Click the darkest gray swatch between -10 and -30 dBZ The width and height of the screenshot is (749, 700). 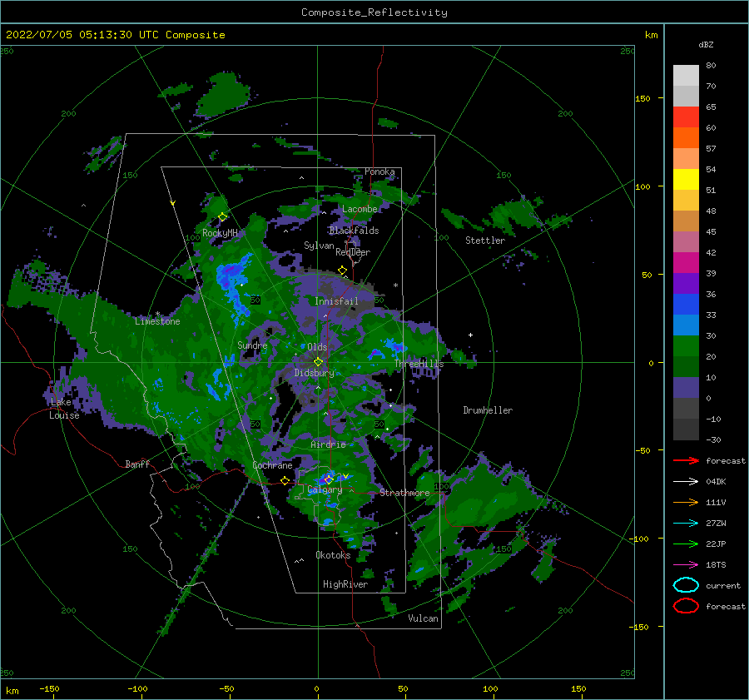(x=686, y=429)
